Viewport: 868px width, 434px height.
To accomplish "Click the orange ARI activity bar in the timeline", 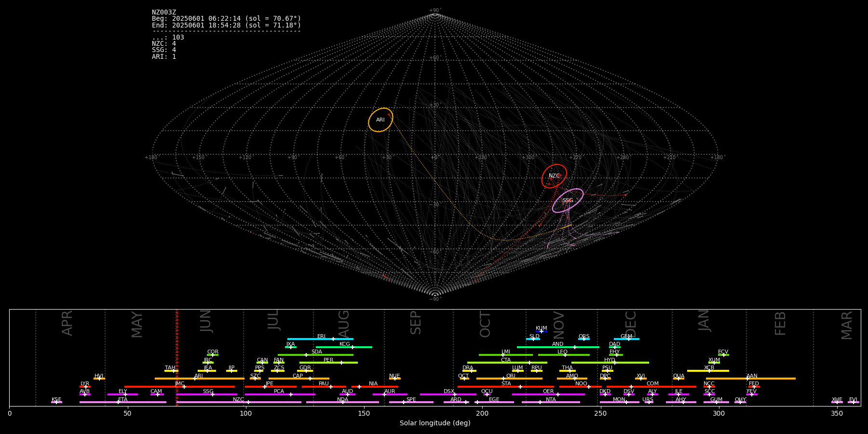I will [x=200, y=379].
